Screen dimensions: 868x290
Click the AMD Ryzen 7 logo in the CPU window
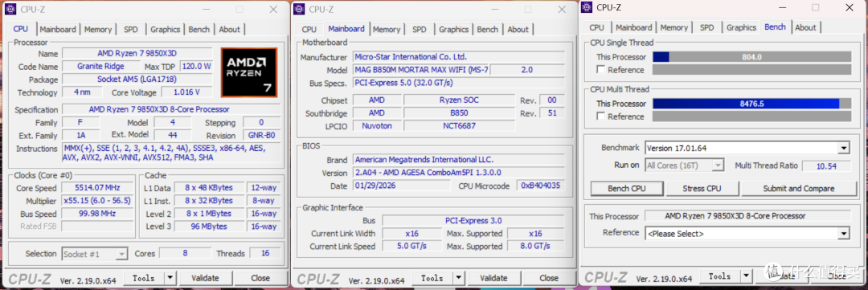click(248, 72)
